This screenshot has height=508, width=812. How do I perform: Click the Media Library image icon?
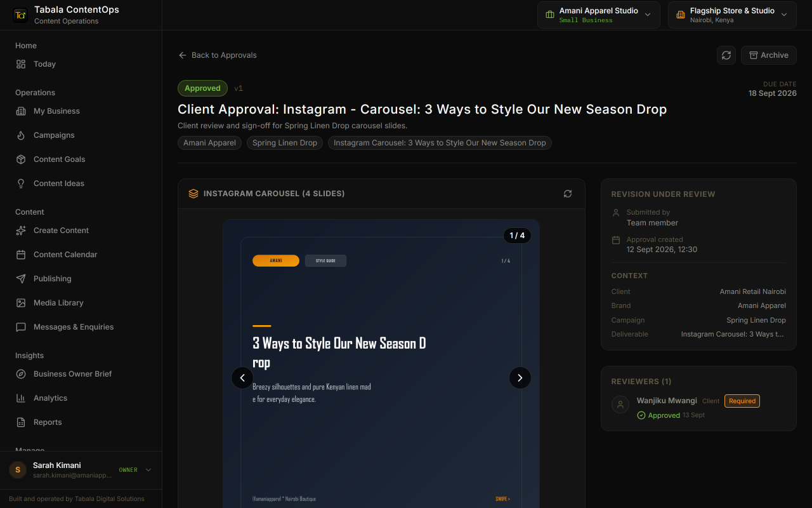[x=21, y=303]
